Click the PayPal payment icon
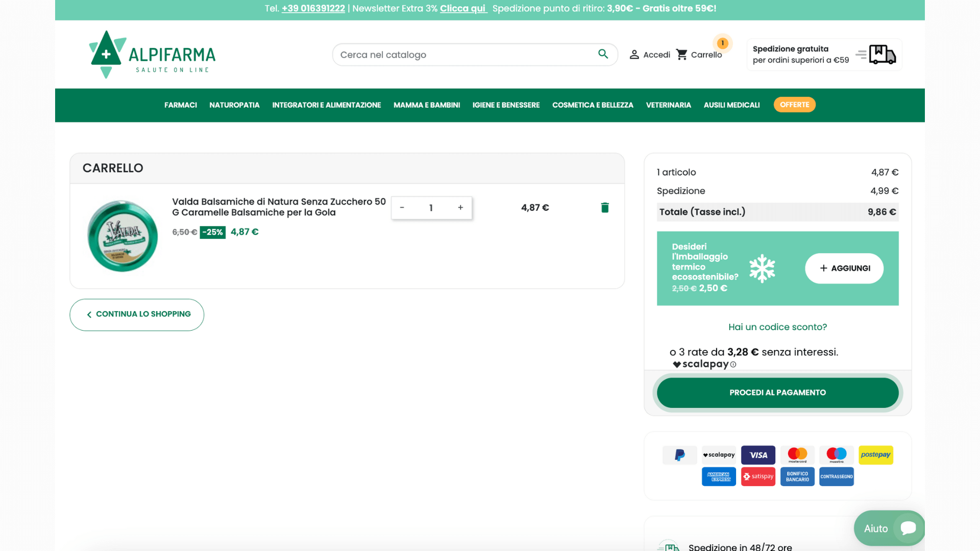Screen dimensions: 980x551 pos(679,455)
